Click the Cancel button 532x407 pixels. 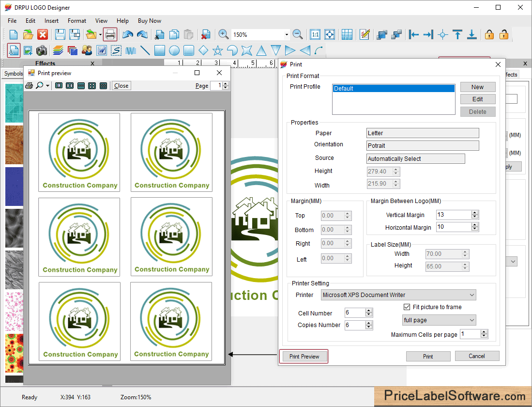[477, 356]
